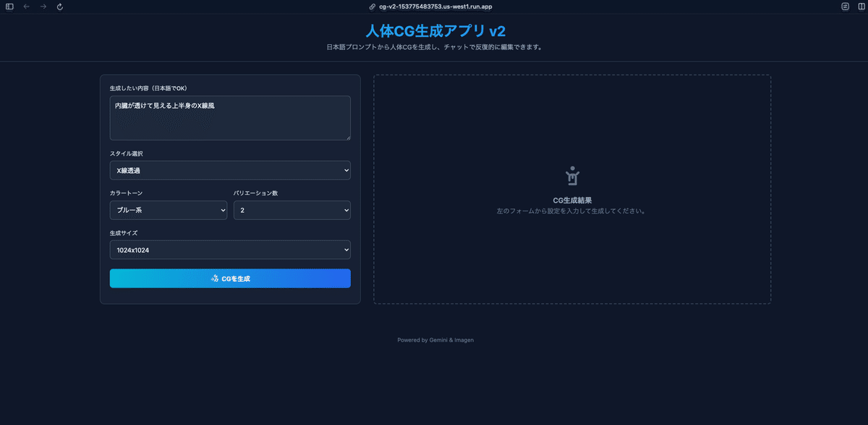The width and height of the screenshot is (868, 425).
Task: Focus the prompt textarea with X線風 text
Action: click(230, 118)
